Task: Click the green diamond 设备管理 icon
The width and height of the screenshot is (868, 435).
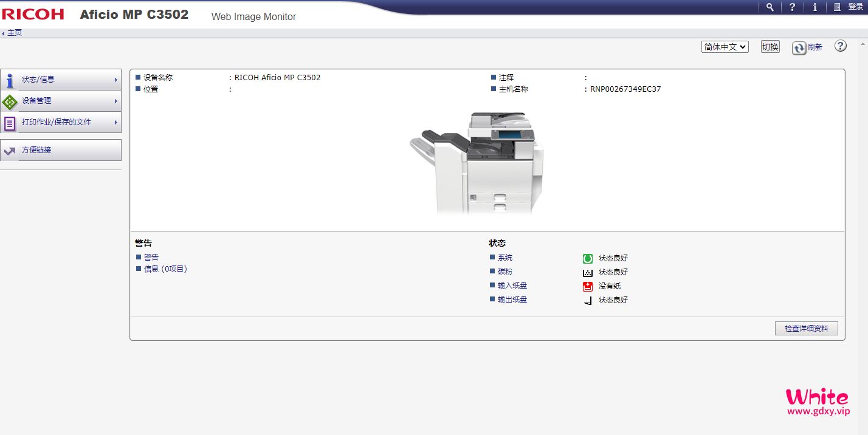Action: 10,101
